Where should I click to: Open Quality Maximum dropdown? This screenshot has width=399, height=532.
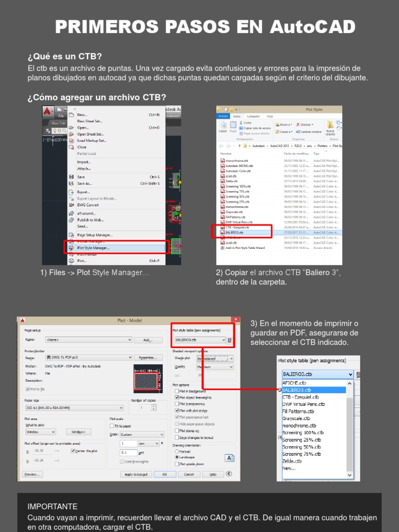pos(215,367)
